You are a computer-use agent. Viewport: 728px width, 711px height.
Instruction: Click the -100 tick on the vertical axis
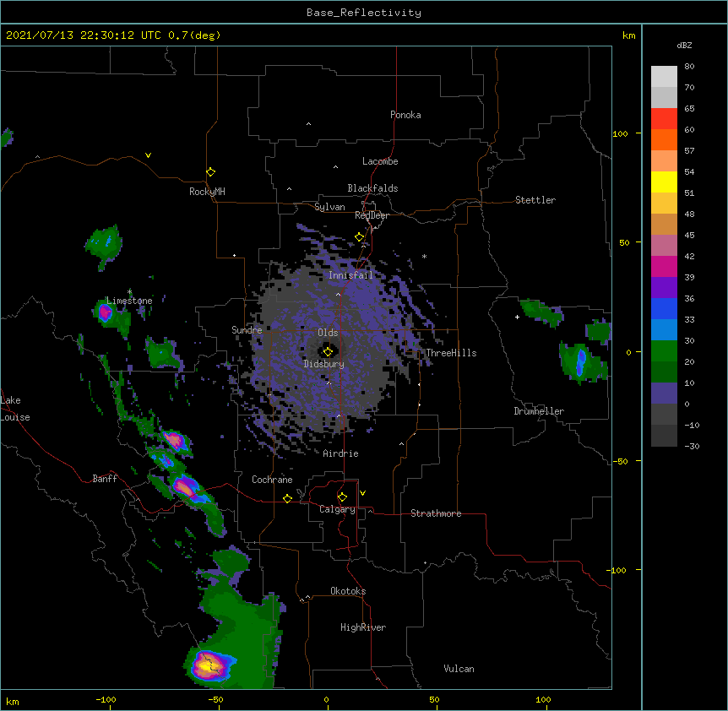point(617,570)
